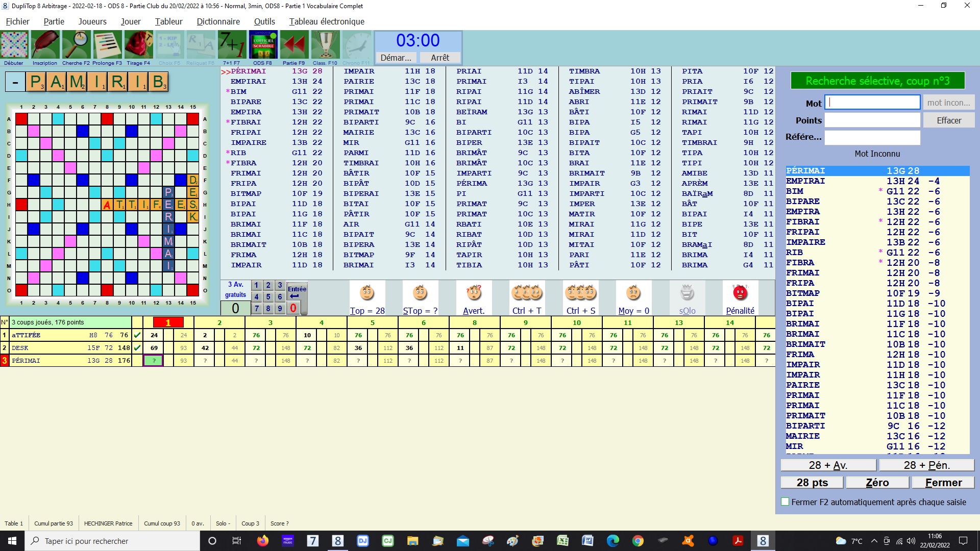This screenshot has height=551, width=980.
Task: Click the Partie F9 rewind icon
Action: point(294,45)
